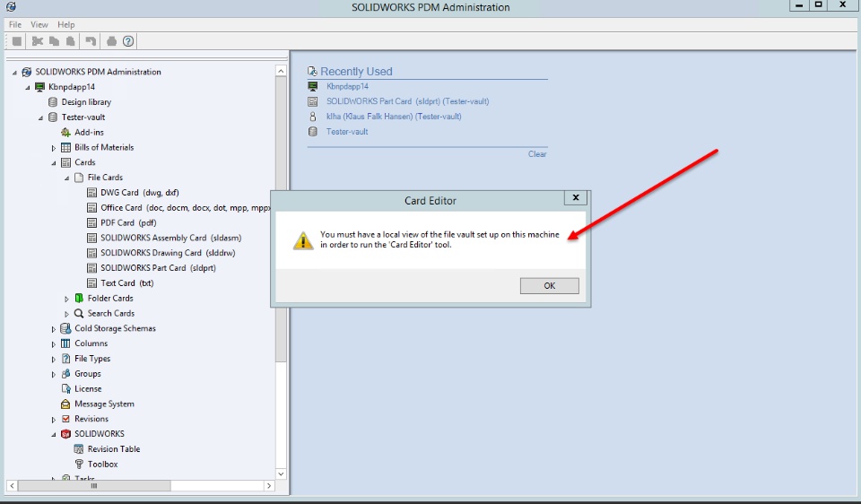The image size is (861, 504).
Task: Select the Add-ins icon
Action: point(65,133)
